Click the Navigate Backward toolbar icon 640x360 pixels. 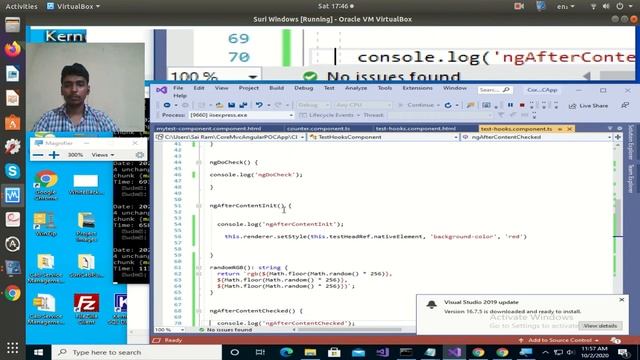(167, 105)
